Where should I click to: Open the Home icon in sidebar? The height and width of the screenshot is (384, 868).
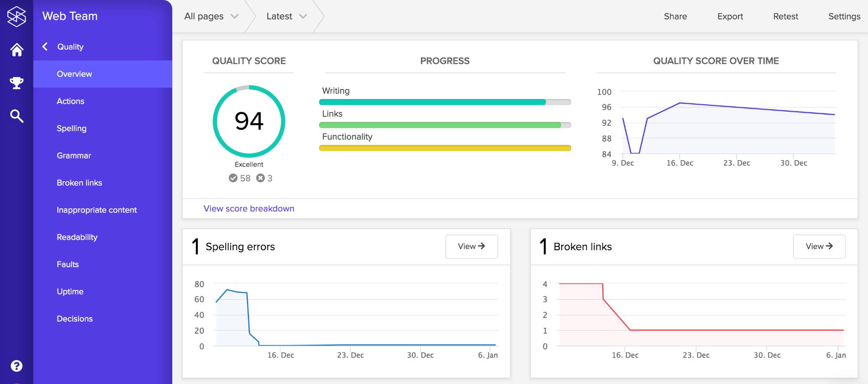click(x=16, y=50)
